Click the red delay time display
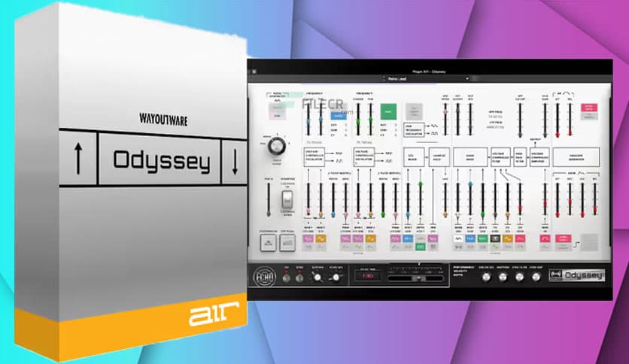 (367, 276)
